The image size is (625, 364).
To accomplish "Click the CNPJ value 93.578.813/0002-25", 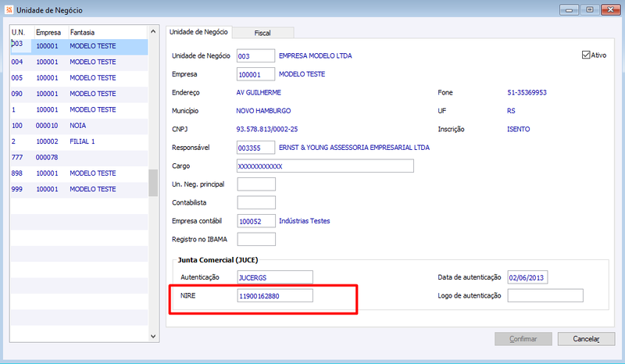I will click(x=266, y=129).
